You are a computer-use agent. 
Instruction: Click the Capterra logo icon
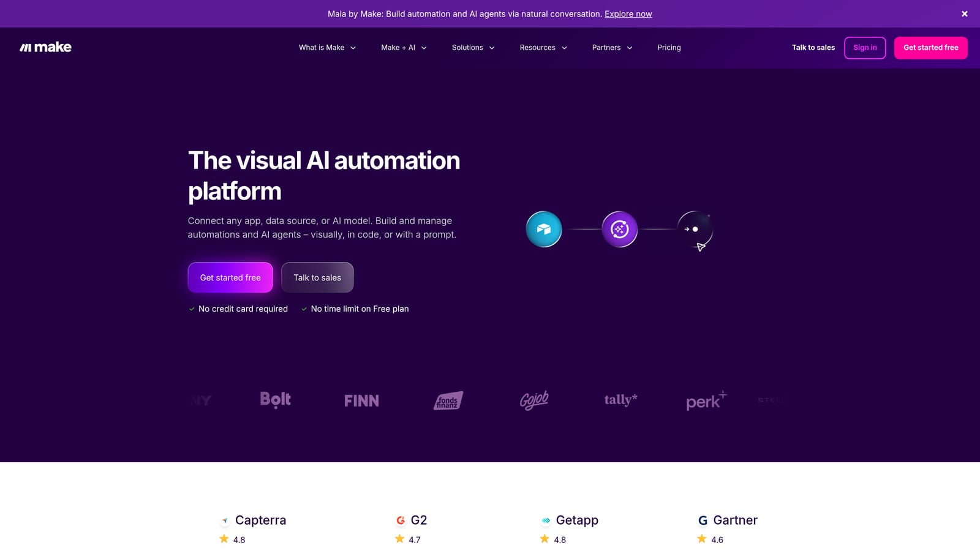point(225,520)
